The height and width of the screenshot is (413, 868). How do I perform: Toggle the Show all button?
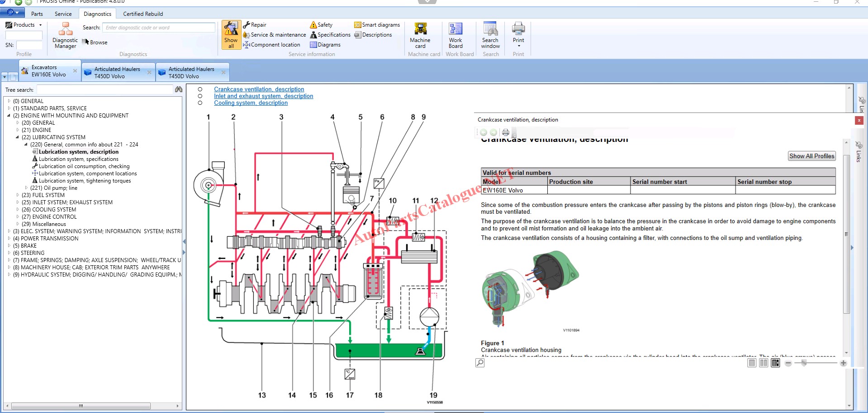pyautogui.click(x=231, y=35)
